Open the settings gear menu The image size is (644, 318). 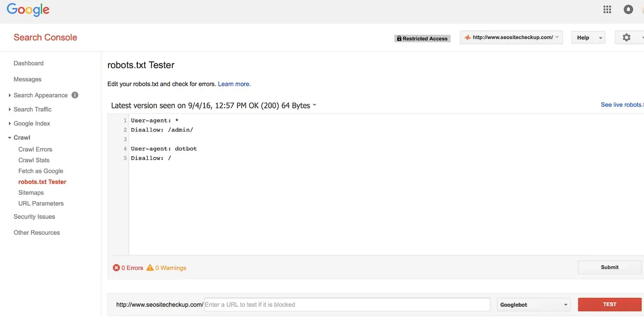(x=627, y=38)
